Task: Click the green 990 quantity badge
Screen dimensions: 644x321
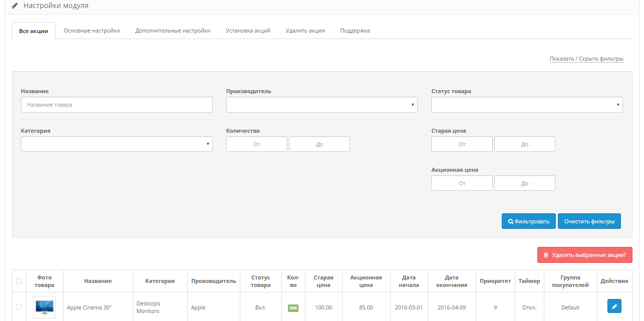Action: 293,308
